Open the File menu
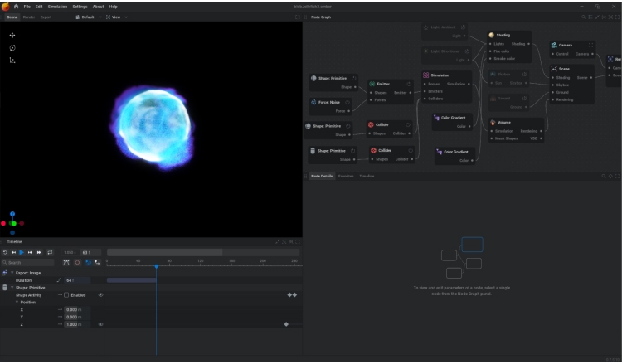The height and width of the screenshot is (364, 622). coord(27,7)
